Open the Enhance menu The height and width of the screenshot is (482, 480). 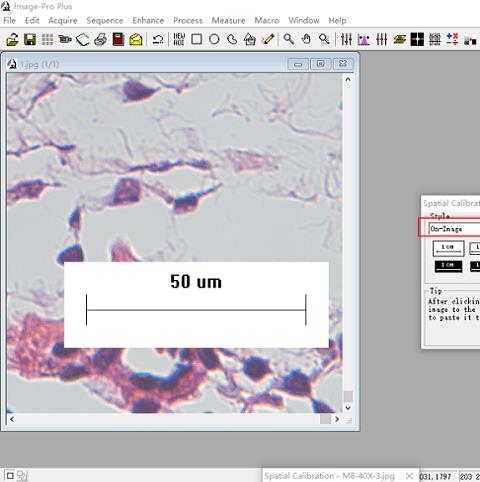(x=148, y=21)
